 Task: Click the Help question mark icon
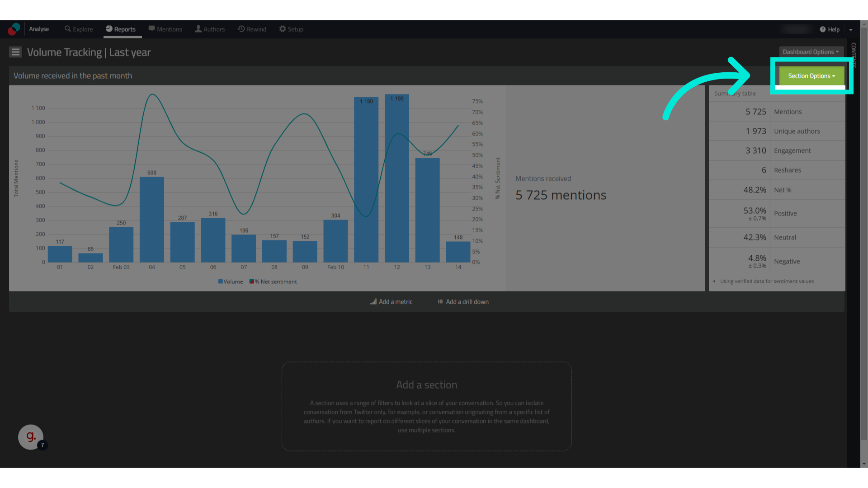click(x=822, y=29)
